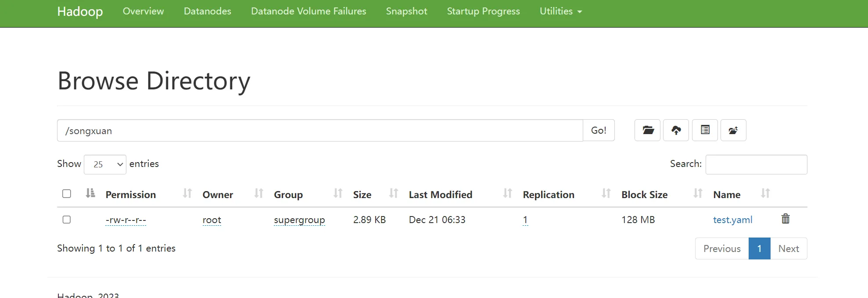This screenshot has height=298, width=868.
Task: Sort by Size column arrows icon
Action: click(394, 193)
